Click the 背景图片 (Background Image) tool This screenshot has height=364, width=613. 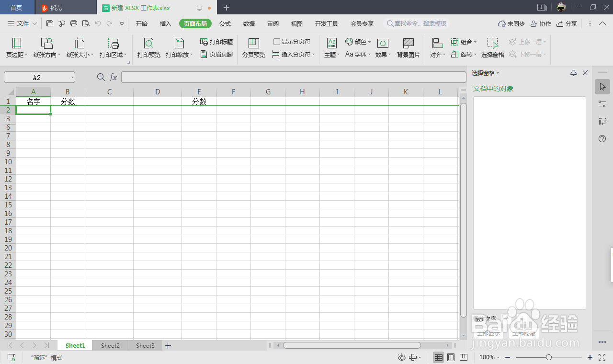(x=408, y=47)
